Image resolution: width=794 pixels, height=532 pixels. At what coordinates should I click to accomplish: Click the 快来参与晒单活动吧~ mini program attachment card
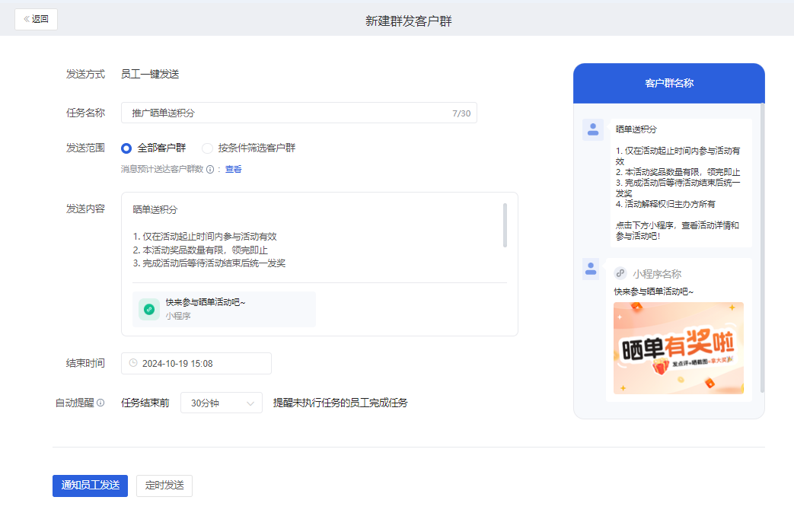(224, 309)
